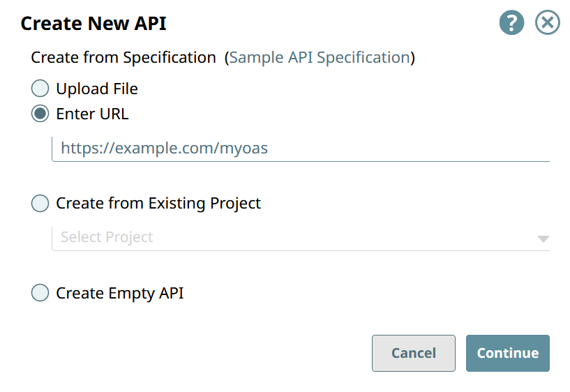Open the Select Project combo box
Screen dimensions: 570x392
(293, 237)
